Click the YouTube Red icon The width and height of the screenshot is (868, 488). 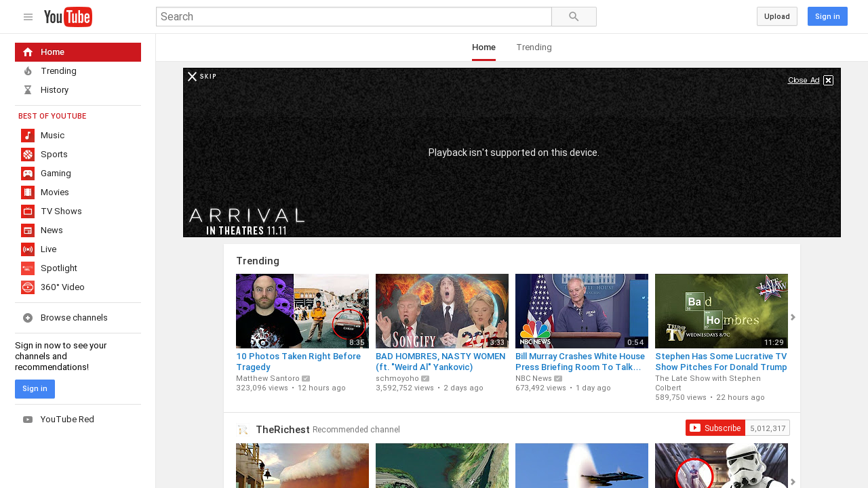click(28, 420)
